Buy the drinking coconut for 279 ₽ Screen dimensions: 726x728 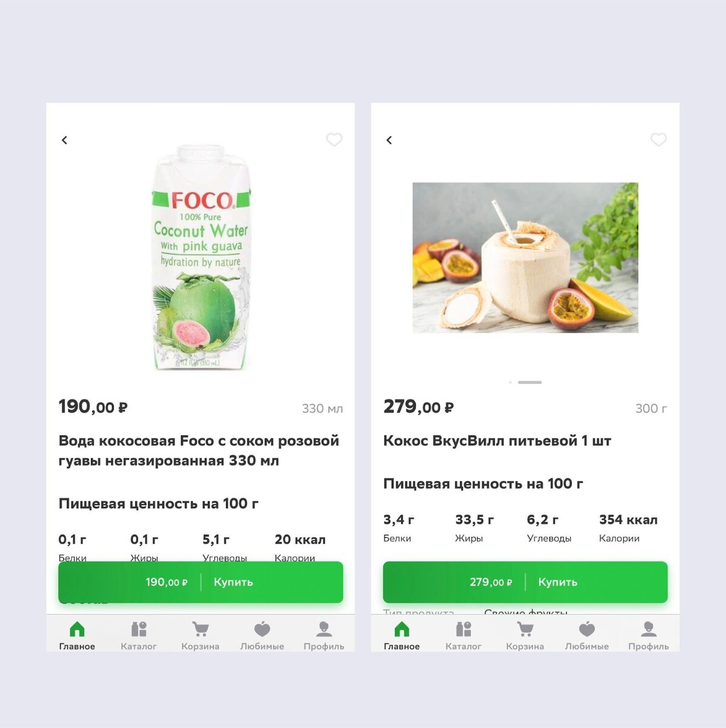525,582
